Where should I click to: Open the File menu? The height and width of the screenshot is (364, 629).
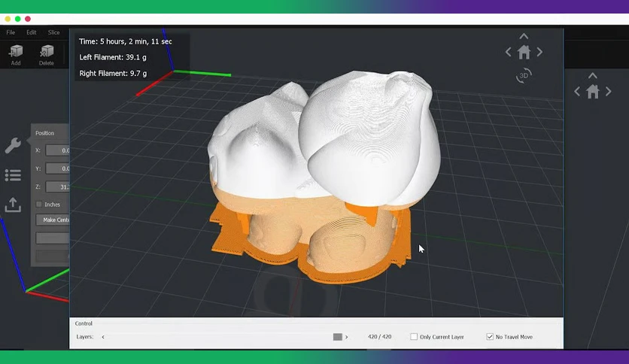click(x=11, y=32)
